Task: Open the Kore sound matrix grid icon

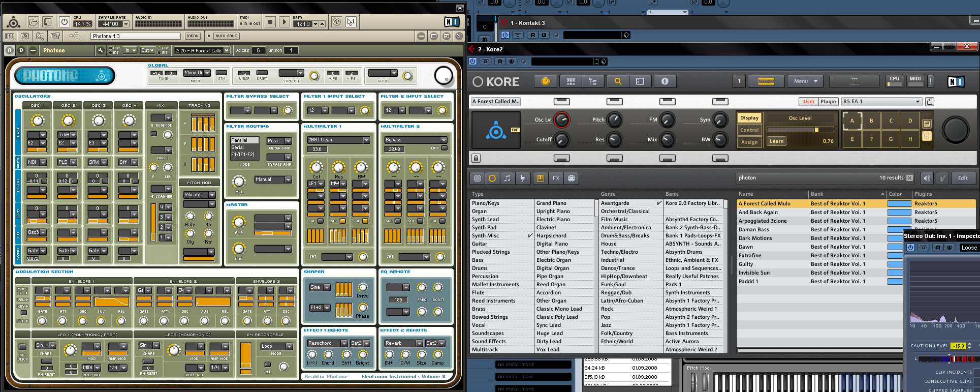Action: point(571,81)
